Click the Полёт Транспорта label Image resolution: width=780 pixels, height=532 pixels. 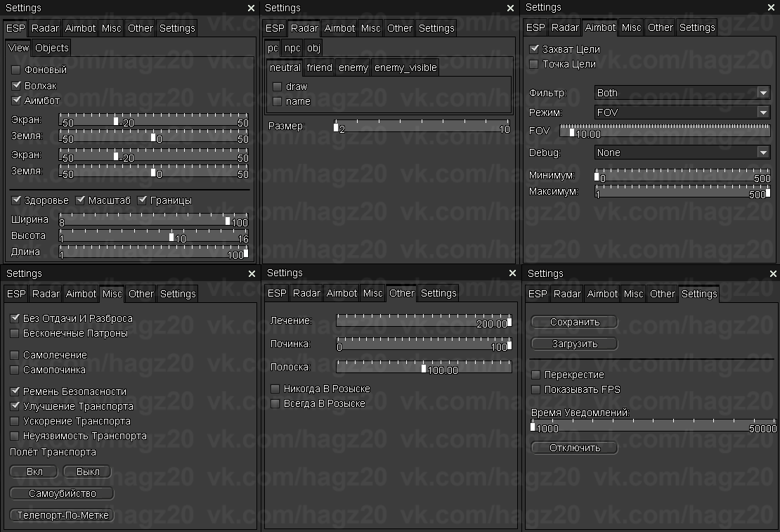pos(53,453)
